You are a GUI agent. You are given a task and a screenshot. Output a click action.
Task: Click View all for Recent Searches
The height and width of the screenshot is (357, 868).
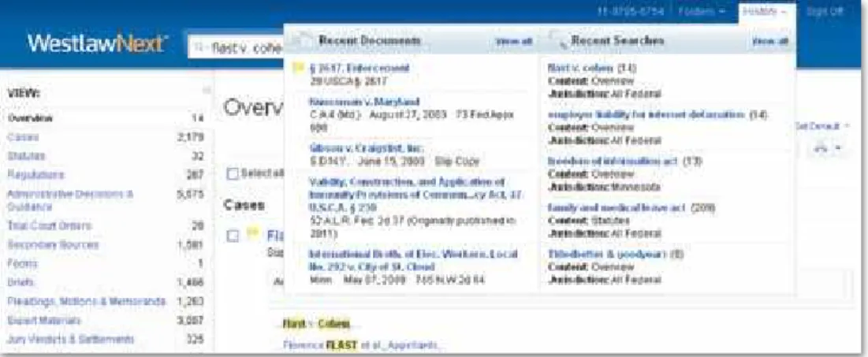[770, 42]
